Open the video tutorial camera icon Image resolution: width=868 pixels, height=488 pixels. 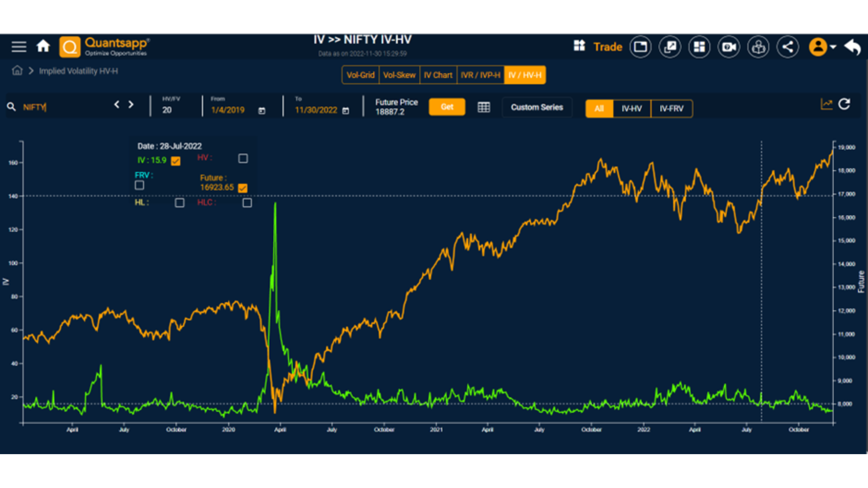coord(729,47)
